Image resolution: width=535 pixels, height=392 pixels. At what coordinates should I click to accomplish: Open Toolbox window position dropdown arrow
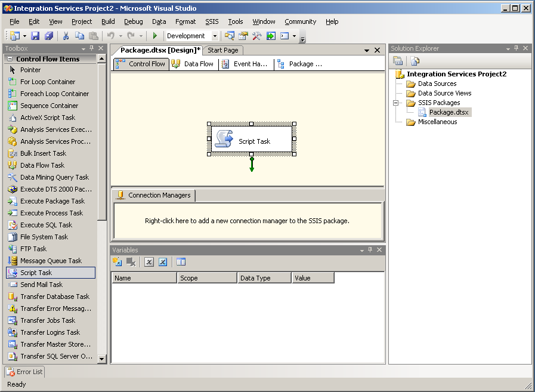[84, 48]
